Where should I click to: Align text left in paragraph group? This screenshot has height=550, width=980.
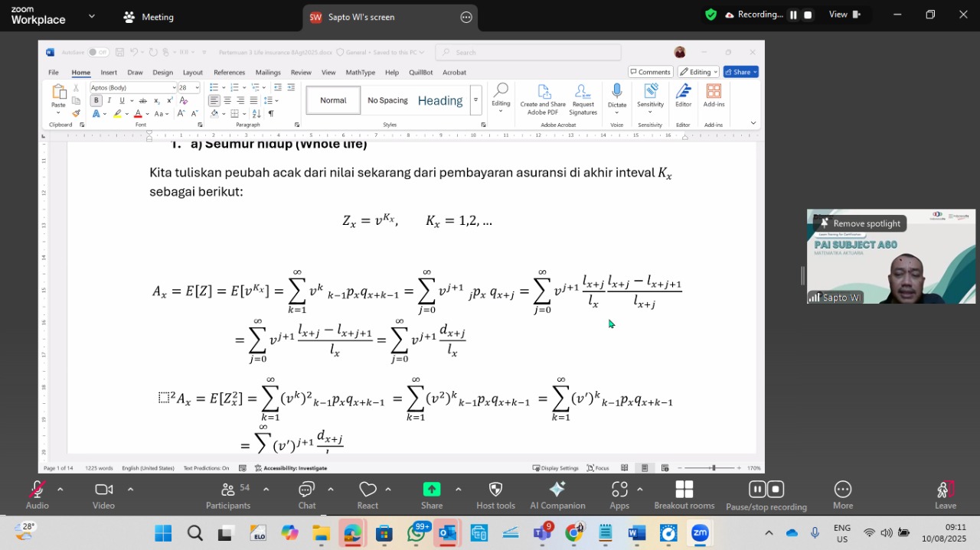click(x=214, y=101)
